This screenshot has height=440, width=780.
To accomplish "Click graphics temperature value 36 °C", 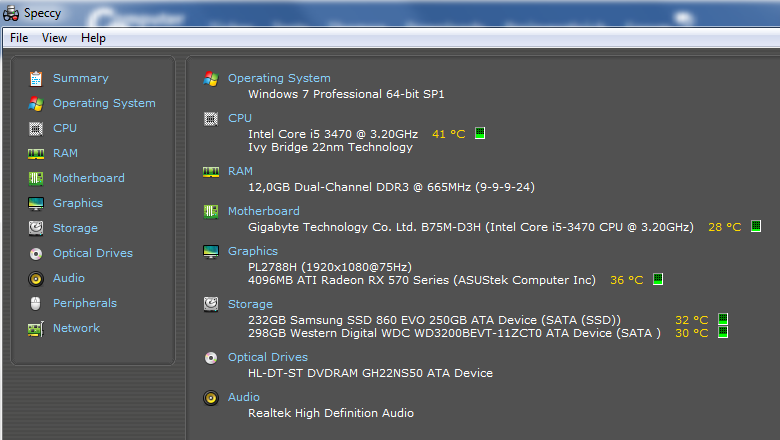I will pos(627,280).
